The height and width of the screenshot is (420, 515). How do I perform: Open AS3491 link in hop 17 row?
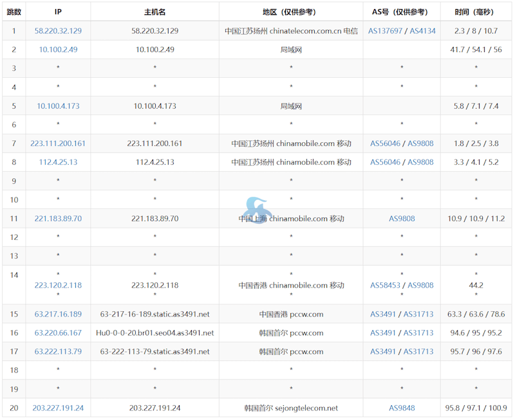click(x=383, y=351)
